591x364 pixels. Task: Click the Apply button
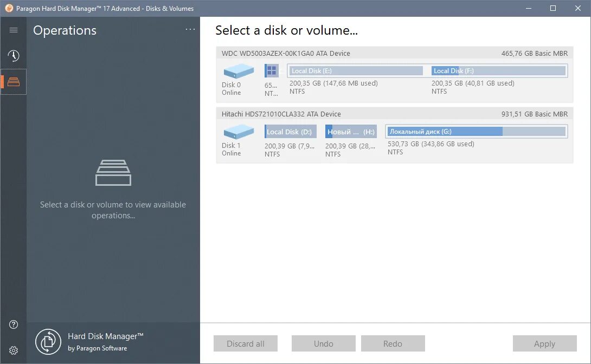(544, 343)
